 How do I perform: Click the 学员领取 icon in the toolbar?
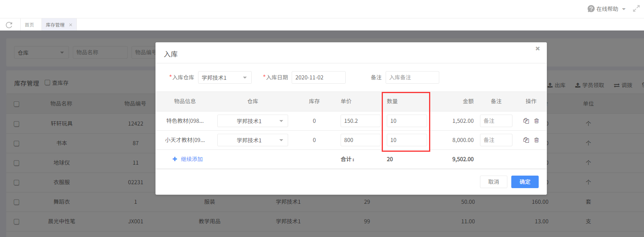577,85
